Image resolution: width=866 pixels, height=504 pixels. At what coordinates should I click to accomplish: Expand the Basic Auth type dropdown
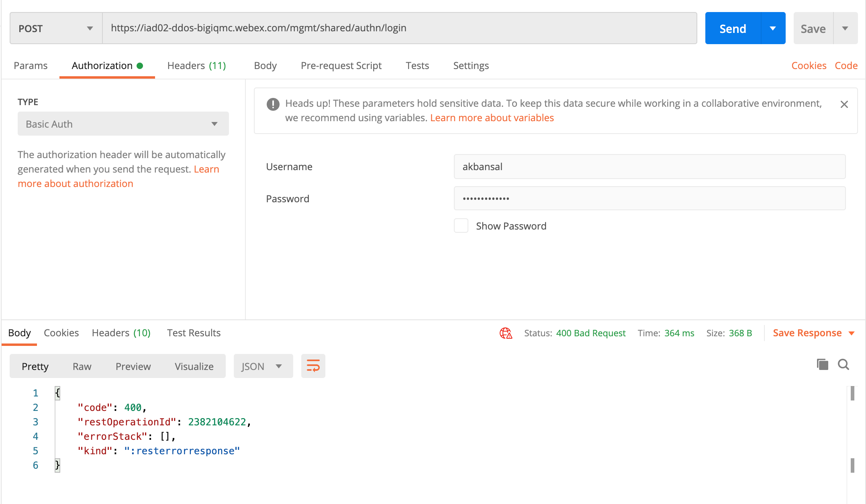[123, 124]
